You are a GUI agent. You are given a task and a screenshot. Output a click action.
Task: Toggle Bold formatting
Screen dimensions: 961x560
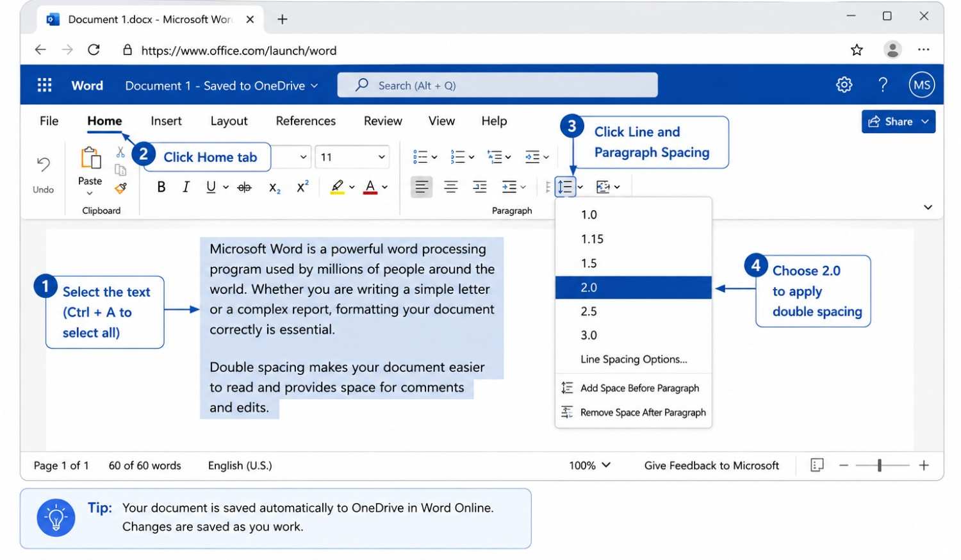[x=161, y=187]
